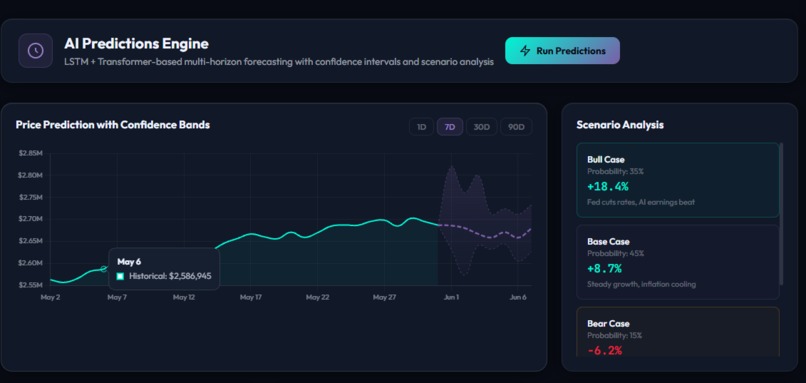The image size is (806, 383).
Task: Click the Jun 6 x-axis label
Action: click(518, 297)
